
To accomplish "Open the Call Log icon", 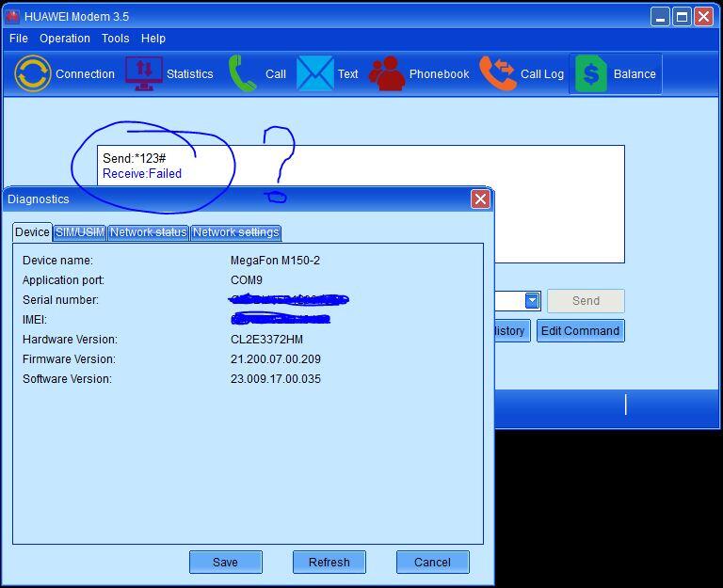I will click(x=498, y=73).
